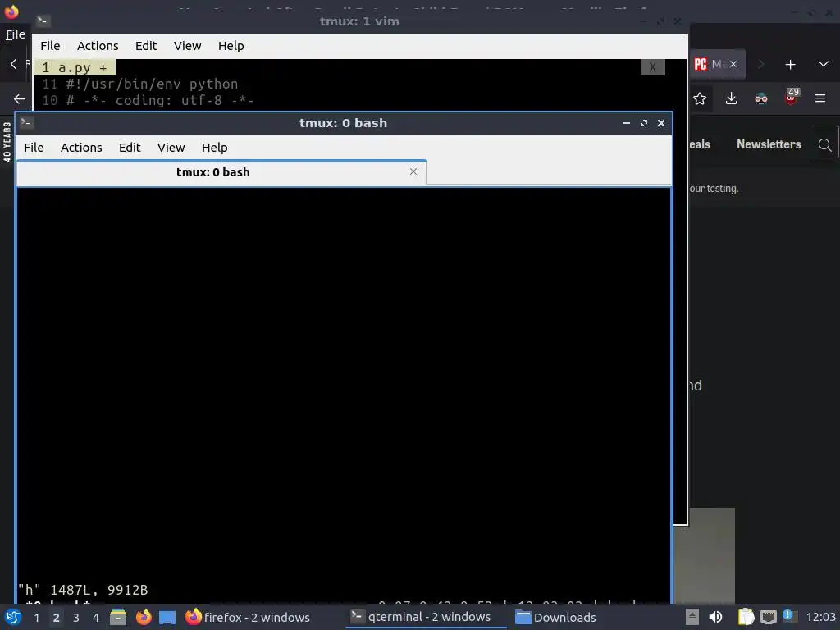
Task: Click the '"h" 1487L, 9912B' status message
Action: [83, 590]
